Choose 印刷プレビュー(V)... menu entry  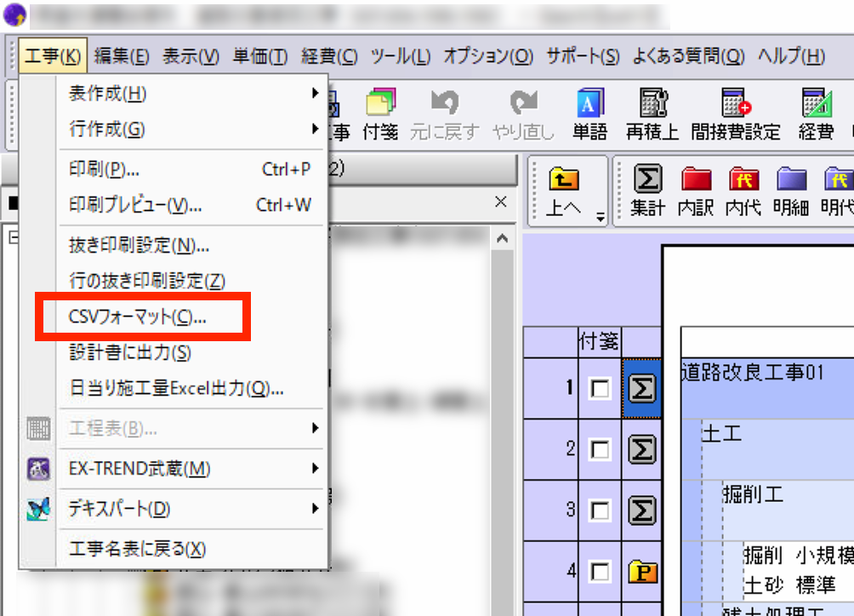click(x=191, y=205)
